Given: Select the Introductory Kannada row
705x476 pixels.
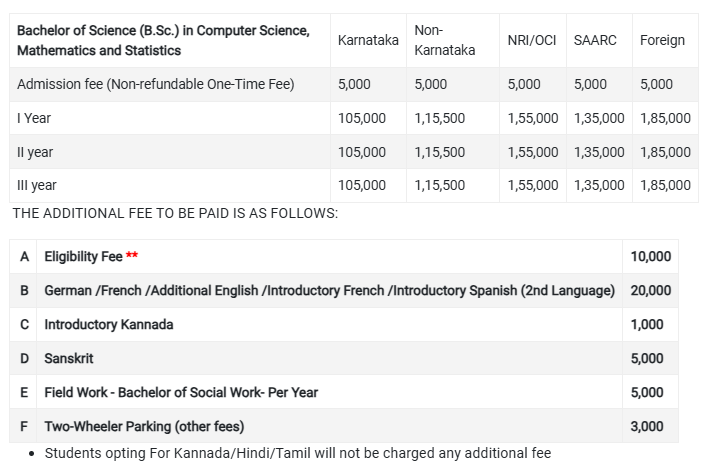Looking at the screenshot, I should [x=344, y=325].
